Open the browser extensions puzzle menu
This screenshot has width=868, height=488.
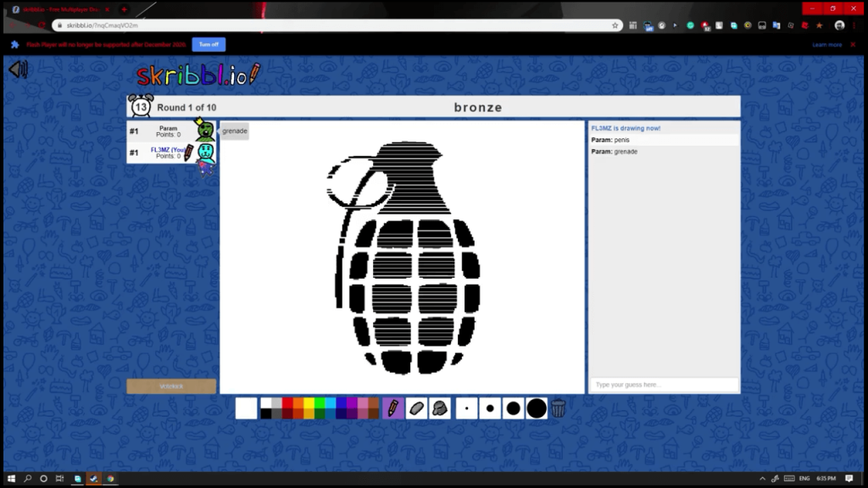pos(634,25)
